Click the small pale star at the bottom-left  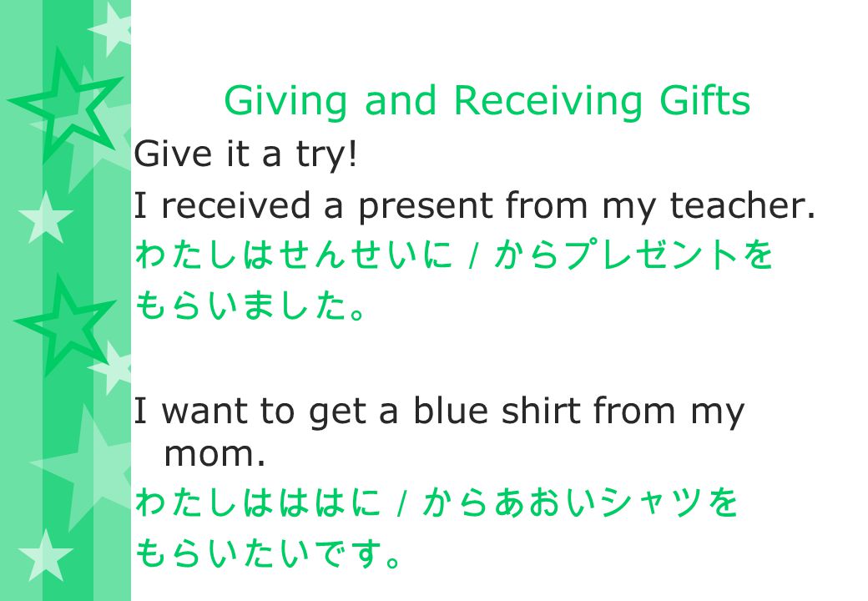(45, 556)
